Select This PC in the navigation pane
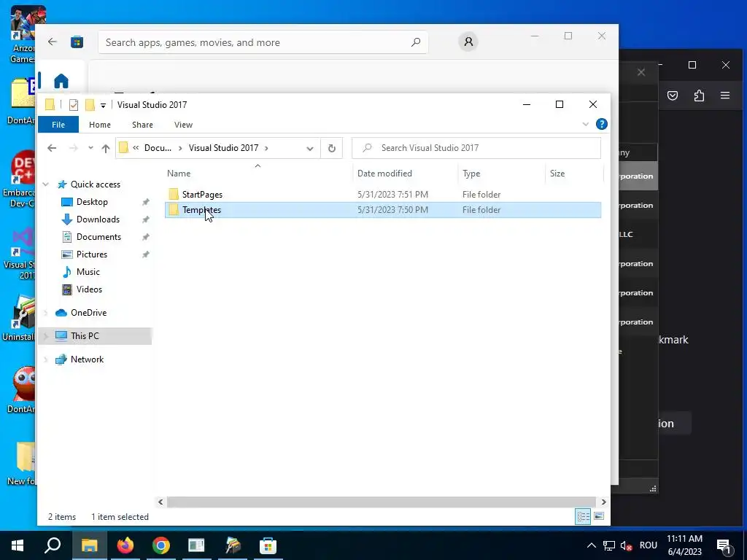747x560 pixels. (85, 336)
